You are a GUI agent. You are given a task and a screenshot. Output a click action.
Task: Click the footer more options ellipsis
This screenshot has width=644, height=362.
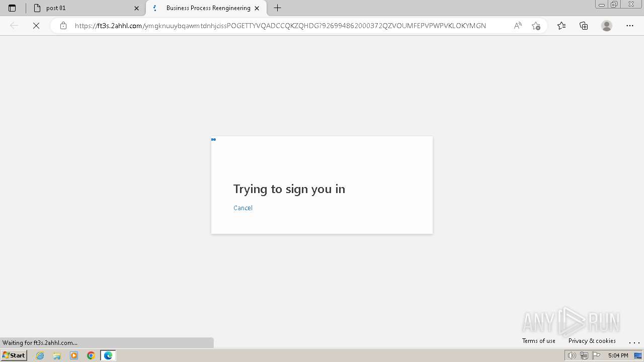pyautogui.click(x=634, y=342)
